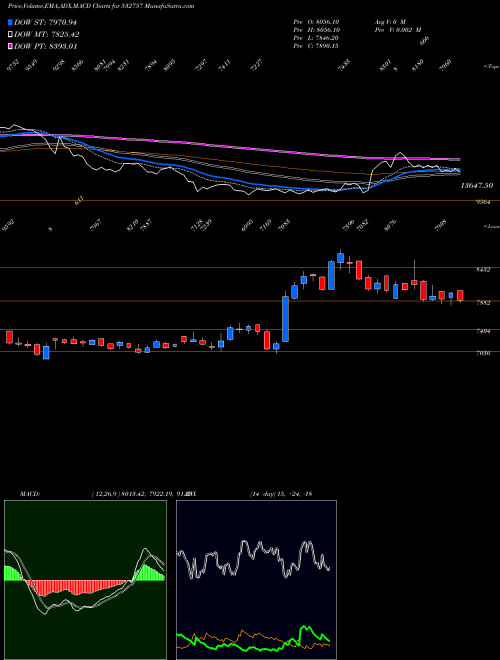Screen dimensions: 500x660
Task: Click the 'Pre H: 8056.10' value
Action: pos(316,30)
